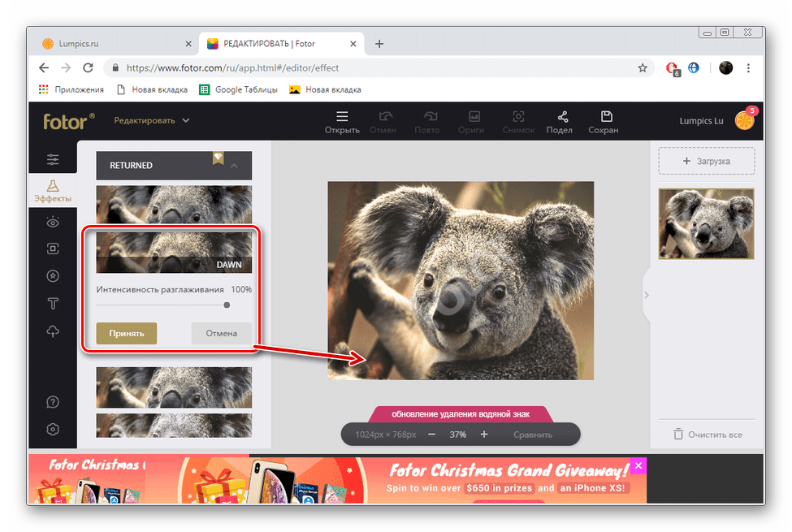Open the Chrome profile avatar
Image resolution: width=792 pixels, height=532 pixels.
tap(726, 67)
